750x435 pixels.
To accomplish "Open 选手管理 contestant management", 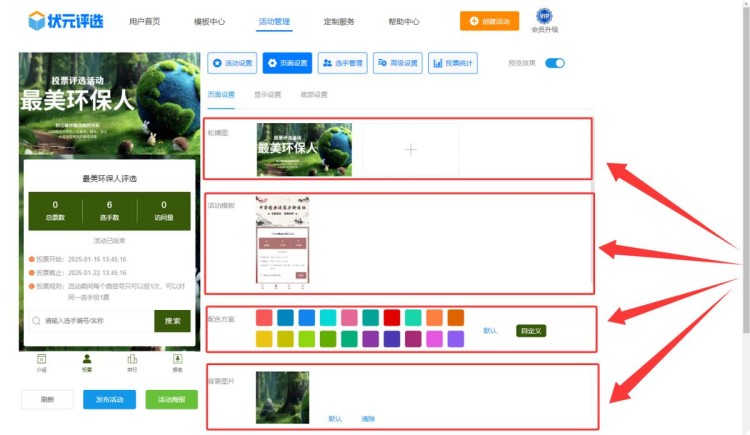I will pos(342,63).
